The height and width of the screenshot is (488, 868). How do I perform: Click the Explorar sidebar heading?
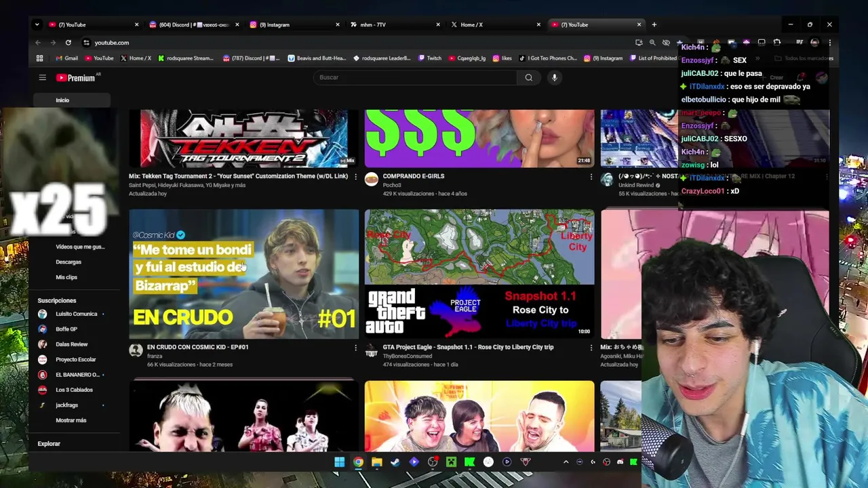click(x=49, y=444)
